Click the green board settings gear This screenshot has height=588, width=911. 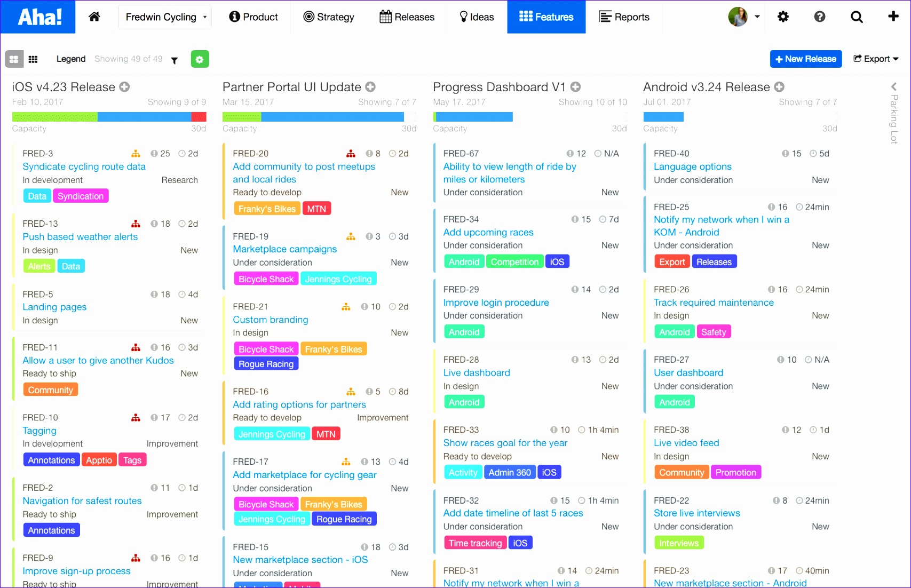click(200, 59)
